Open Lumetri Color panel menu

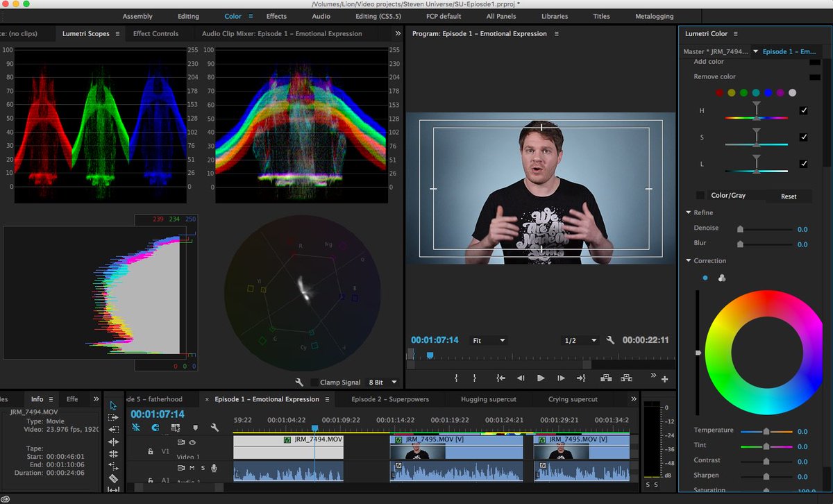click(735, 33)
